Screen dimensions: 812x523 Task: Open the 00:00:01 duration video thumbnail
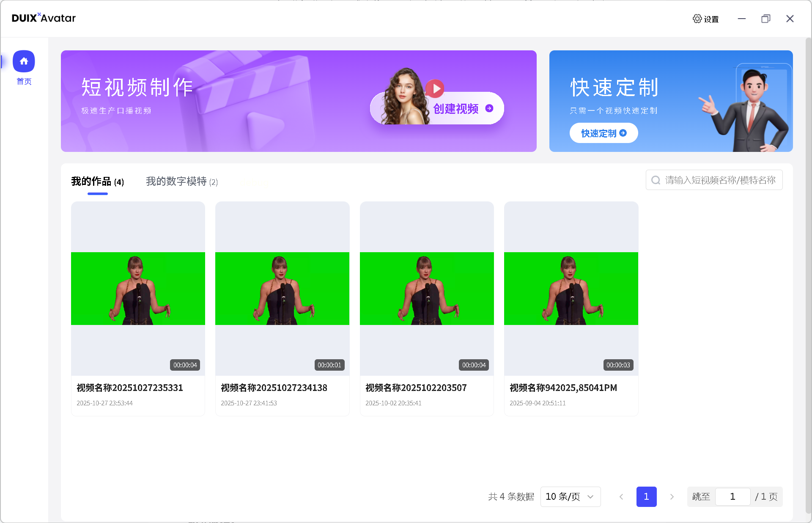282,289
